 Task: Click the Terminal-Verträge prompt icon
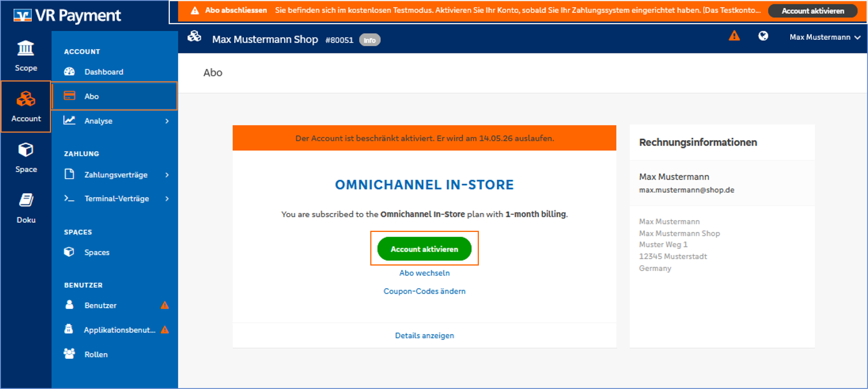[69, 198]
